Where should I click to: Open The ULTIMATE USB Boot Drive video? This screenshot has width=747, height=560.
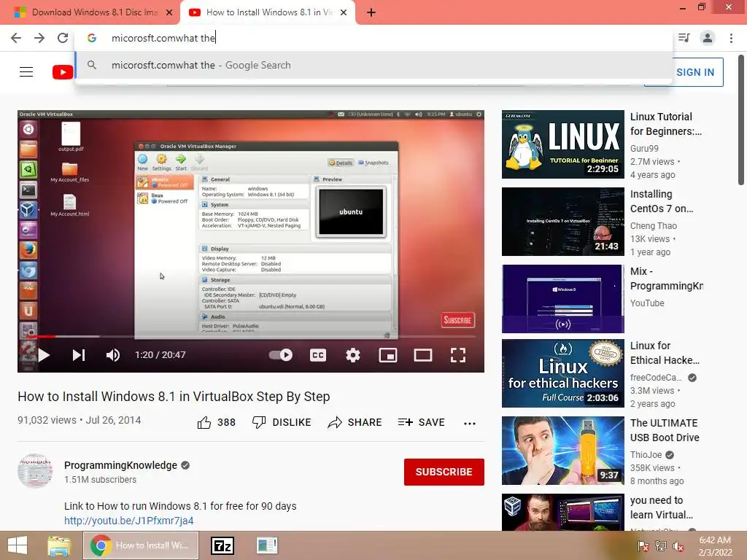665,430
